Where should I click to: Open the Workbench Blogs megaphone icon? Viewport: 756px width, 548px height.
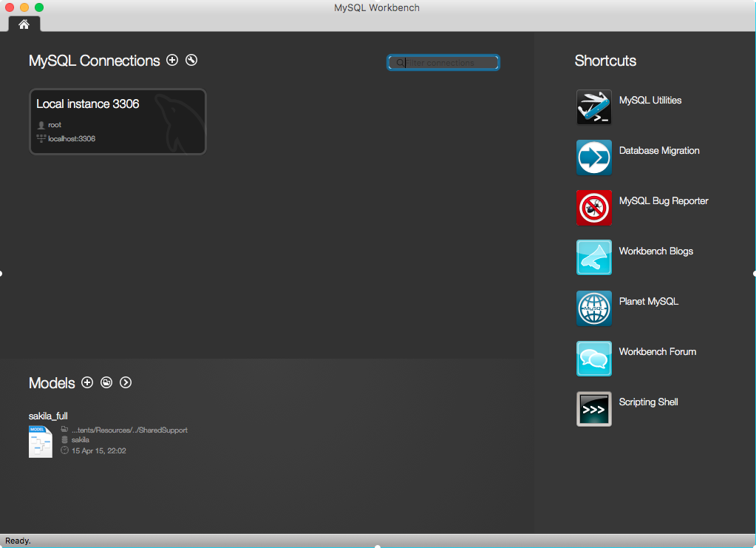(594, 257)
